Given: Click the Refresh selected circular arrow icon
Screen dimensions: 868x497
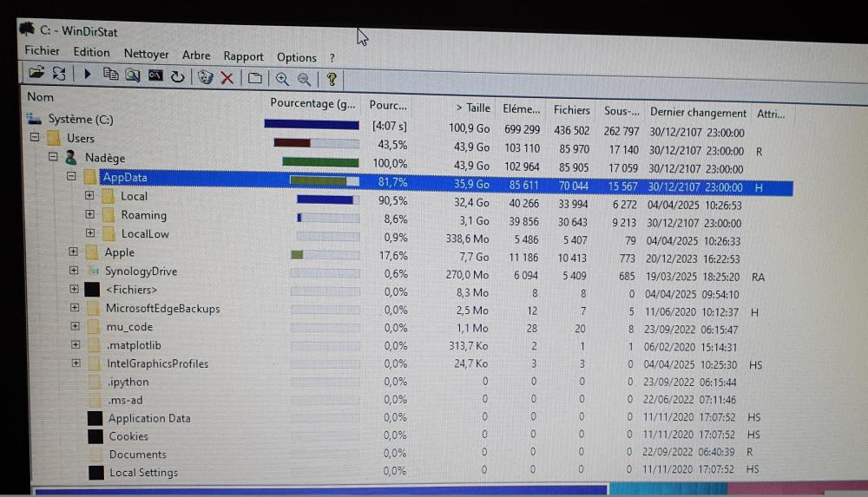Looking at the screenshot, I should tap(177, 76).
